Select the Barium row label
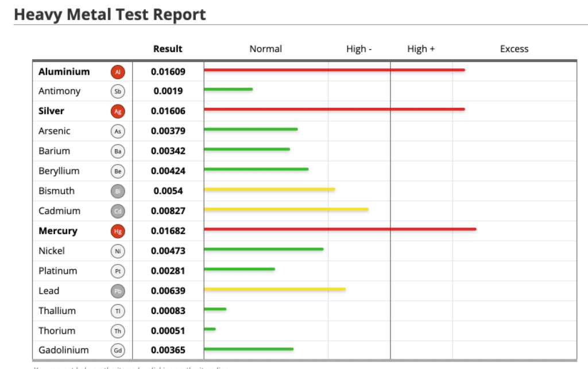 pyautogui.click(x=55, y=151)
